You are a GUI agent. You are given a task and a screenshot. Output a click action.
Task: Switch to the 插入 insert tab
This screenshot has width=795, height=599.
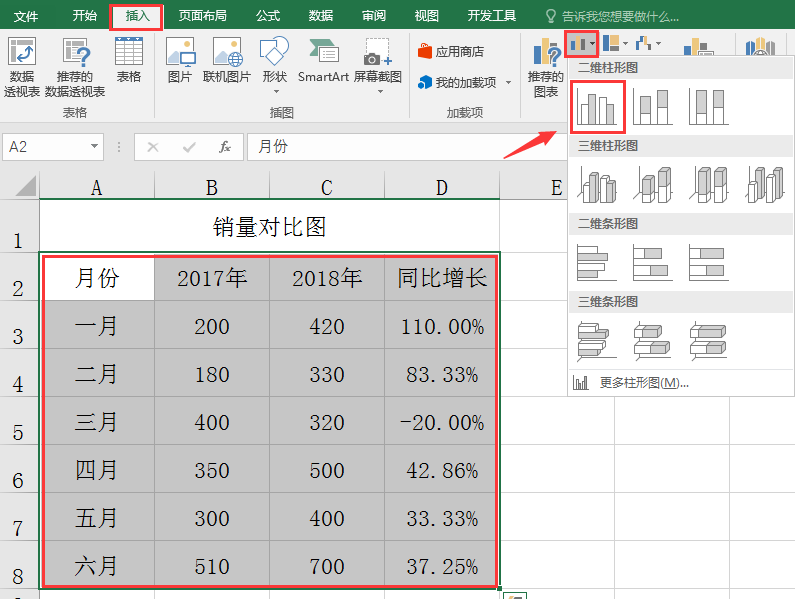(137, 16)
